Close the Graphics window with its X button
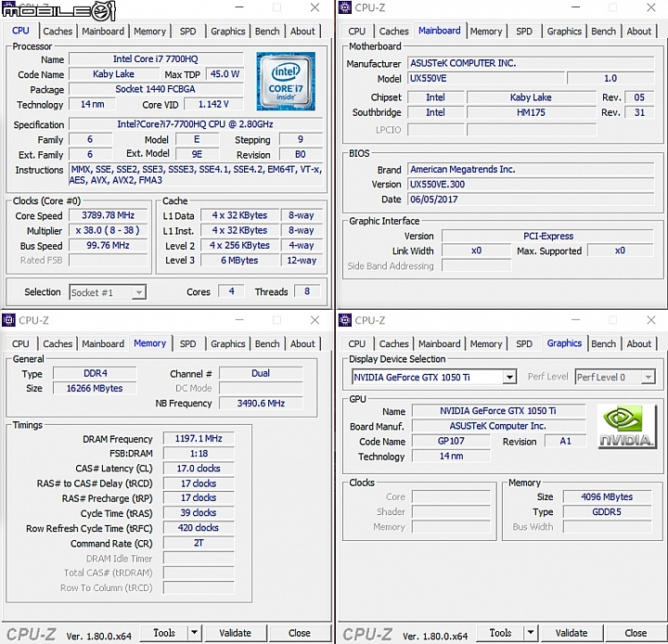The width and height of the screenshot is (668, 644). point(651,320)
